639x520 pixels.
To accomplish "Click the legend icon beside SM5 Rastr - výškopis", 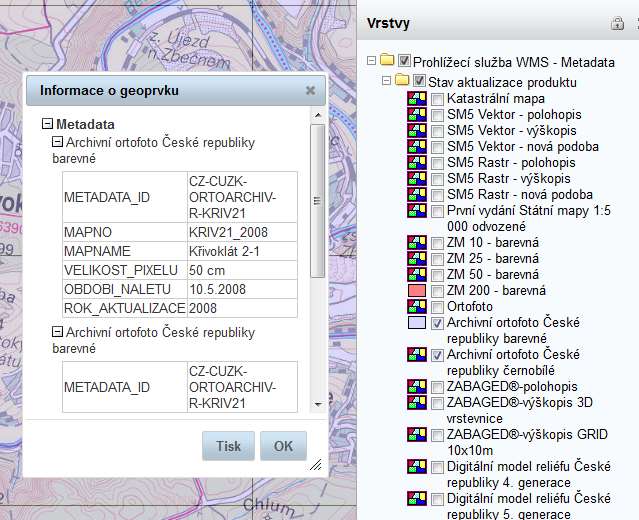I will pos(416,178).
